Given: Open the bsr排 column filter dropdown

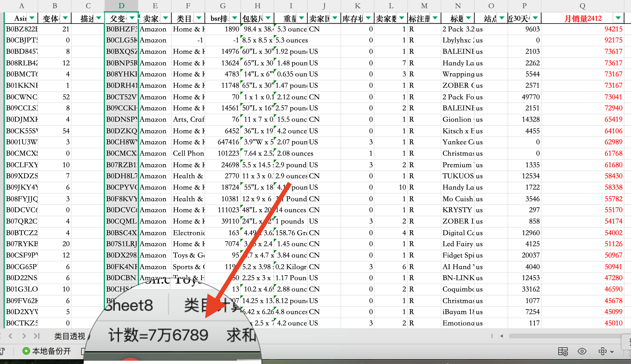Looking at the screenshot, I should (x=235, y=18).
